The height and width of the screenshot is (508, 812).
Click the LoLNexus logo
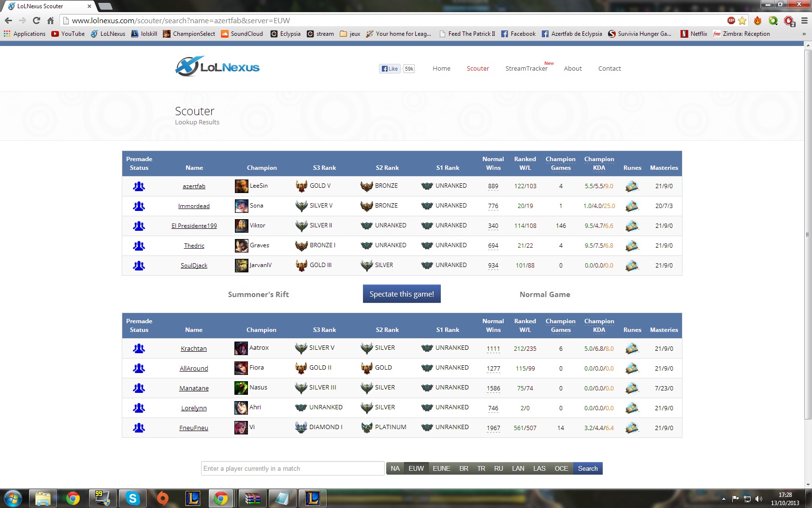[217, 67]
